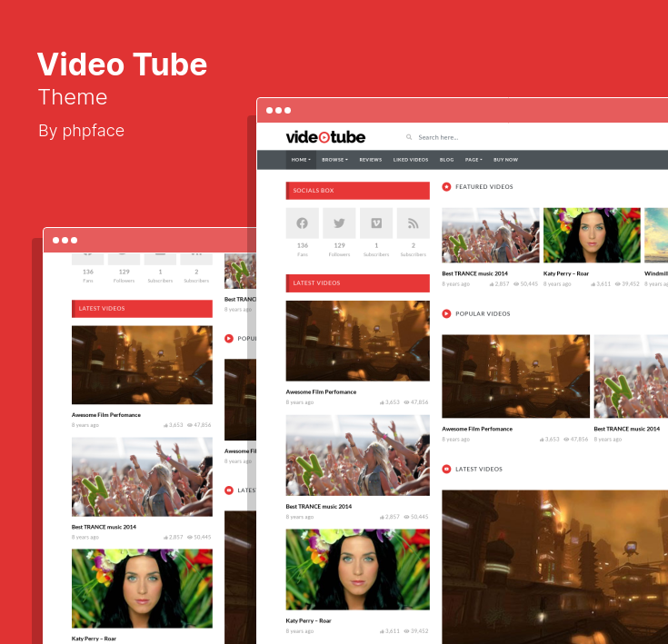
Task: Go to the Reviews nav item
Action: pos(370,160)
